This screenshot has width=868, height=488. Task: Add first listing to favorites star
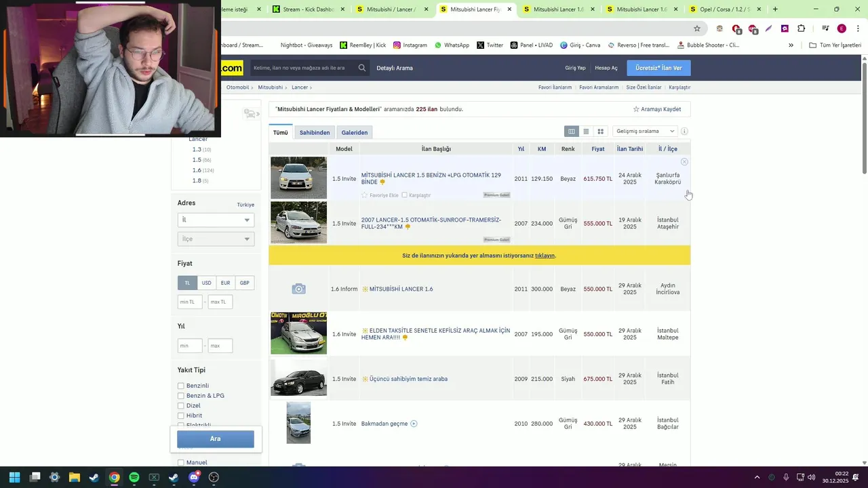364,195
